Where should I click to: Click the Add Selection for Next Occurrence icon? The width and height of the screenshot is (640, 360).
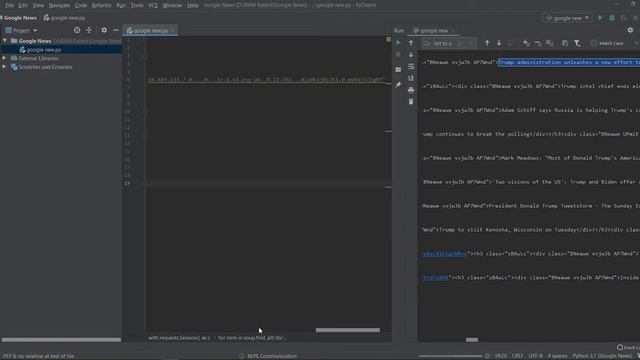click(x=527, y=43)
